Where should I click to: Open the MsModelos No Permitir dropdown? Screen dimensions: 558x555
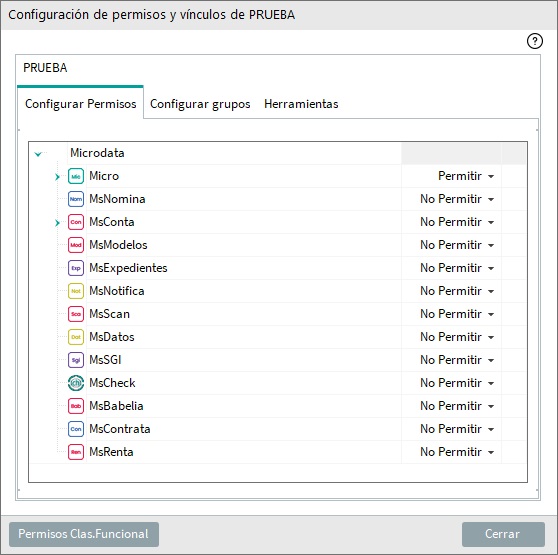[x=457, y=245]
